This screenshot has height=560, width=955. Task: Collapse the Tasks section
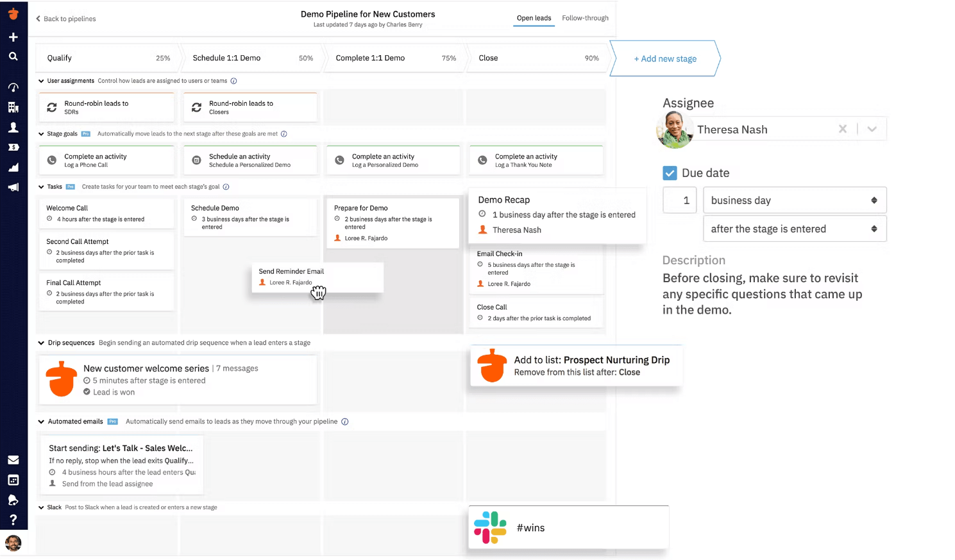[x=40, y=187]
